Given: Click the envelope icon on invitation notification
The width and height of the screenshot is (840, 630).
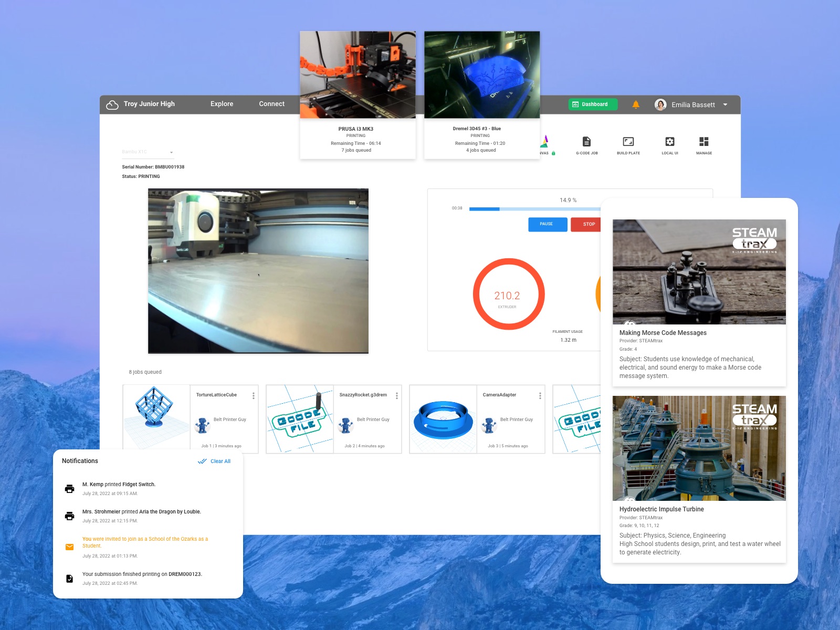Looking at the screenshot, I should (x=69, y=547).
